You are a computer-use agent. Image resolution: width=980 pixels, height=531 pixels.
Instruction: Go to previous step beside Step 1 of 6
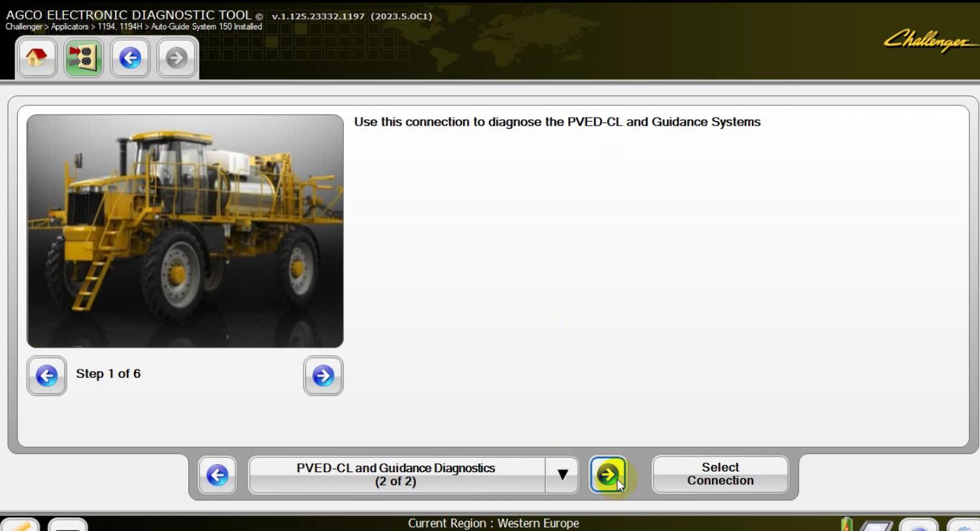point(46,375)
